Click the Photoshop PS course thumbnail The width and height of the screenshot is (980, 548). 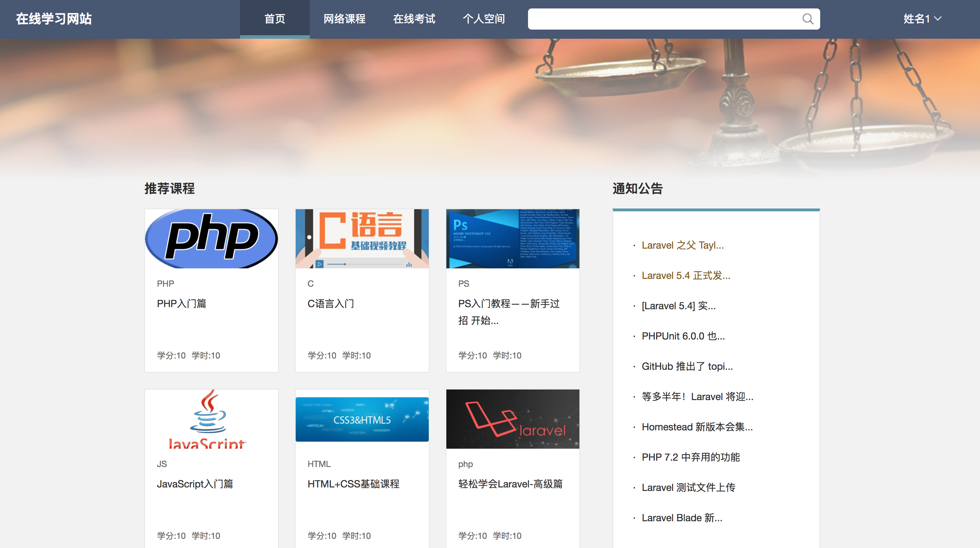[513, 238]
